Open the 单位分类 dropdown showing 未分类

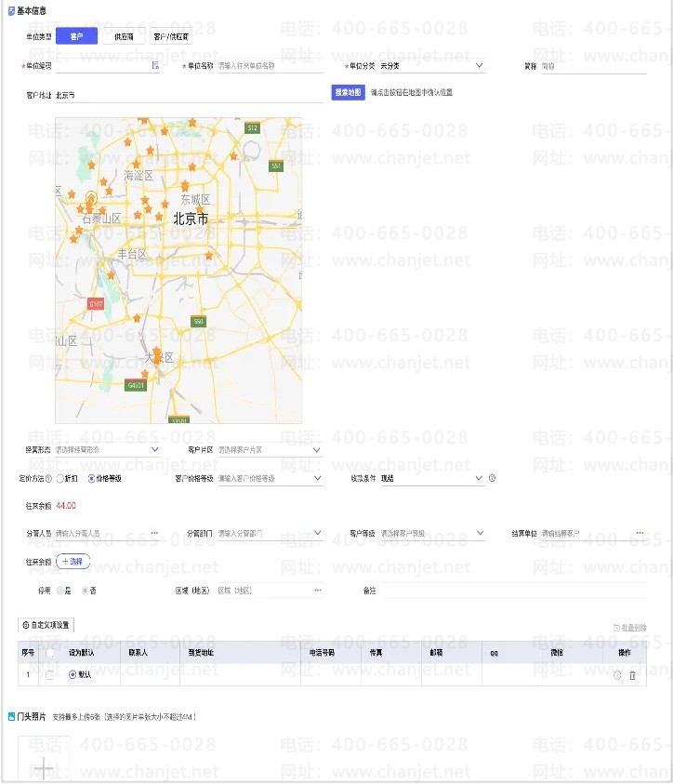coord(431,65)
